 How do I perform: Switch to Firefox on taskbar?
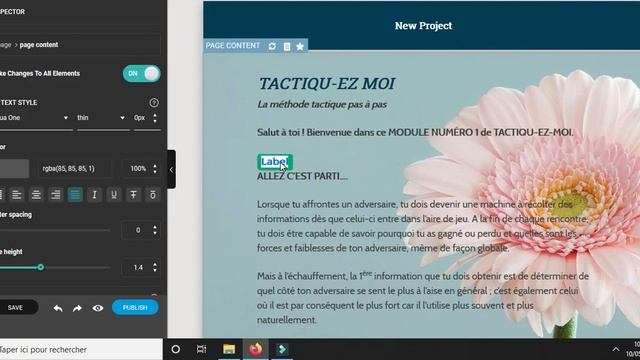click(x=256, y=349)
